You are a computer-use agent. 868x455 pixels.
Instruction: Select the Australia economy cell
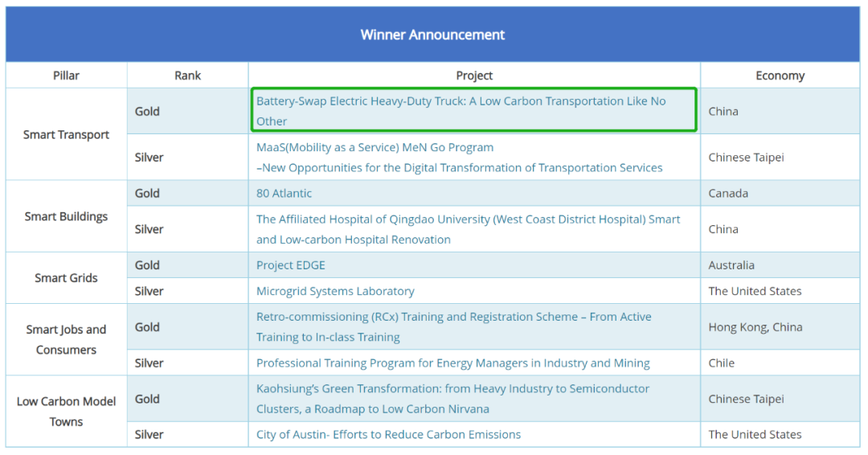pyautogui.click(x=731, y=265)
